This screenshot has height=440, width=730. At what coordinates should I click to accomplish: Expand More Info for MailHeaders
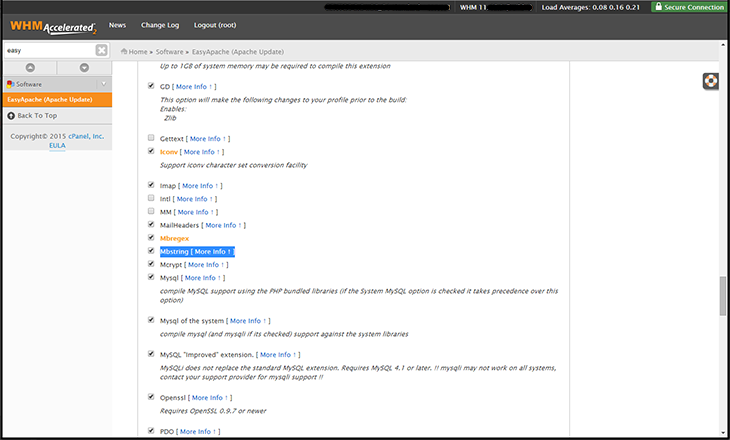223,225
